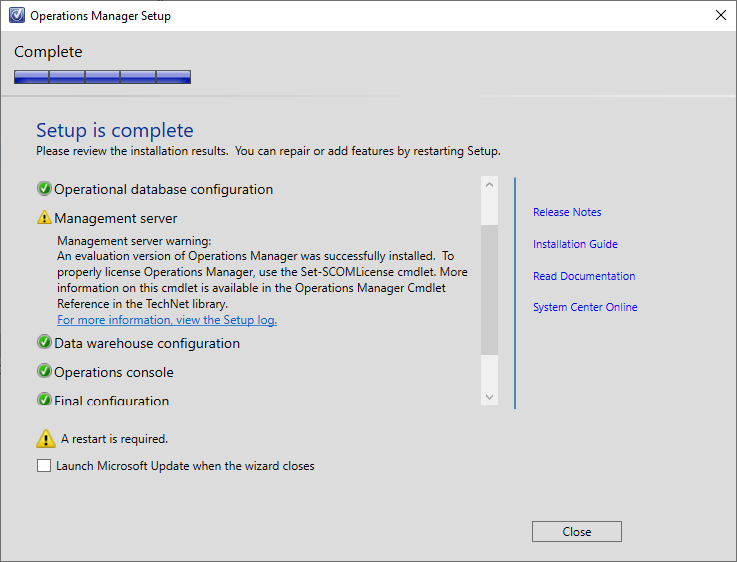Close the setup wizard with Close button
The image size is (737, 562).
click(x=577, y=531)
